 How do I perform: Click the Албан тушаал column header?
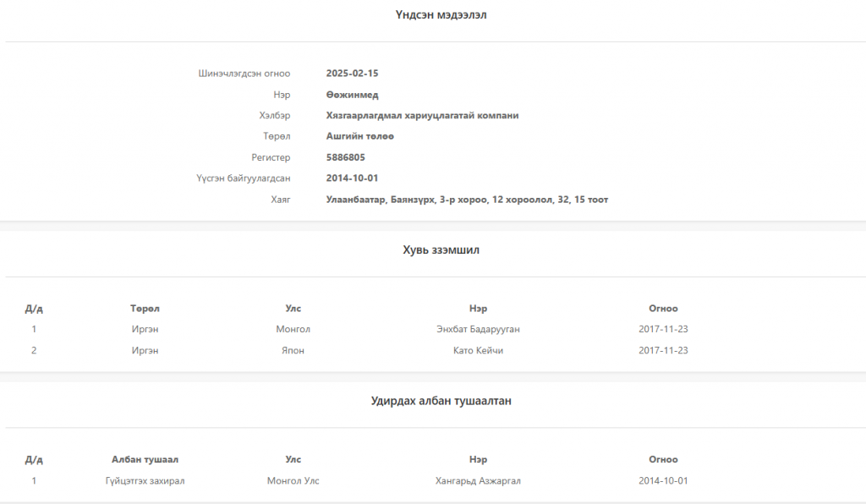(x=145, y=459)
